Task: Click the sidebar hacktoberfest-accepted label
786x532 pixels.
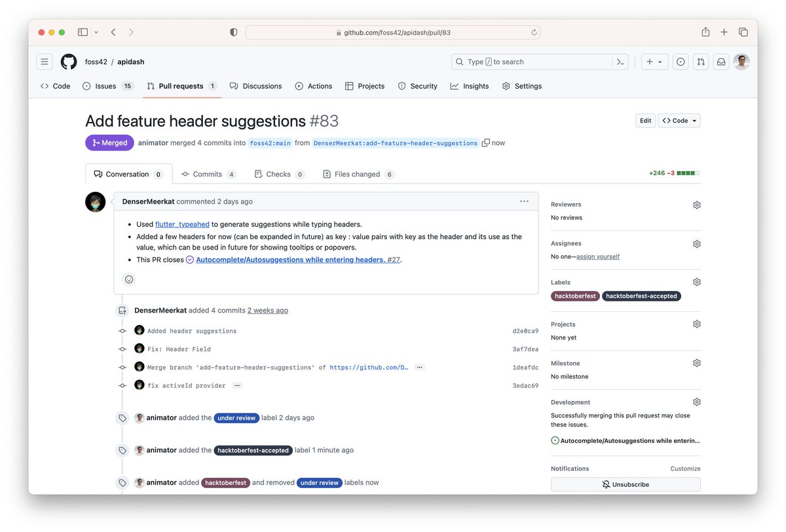Action: 641,296
